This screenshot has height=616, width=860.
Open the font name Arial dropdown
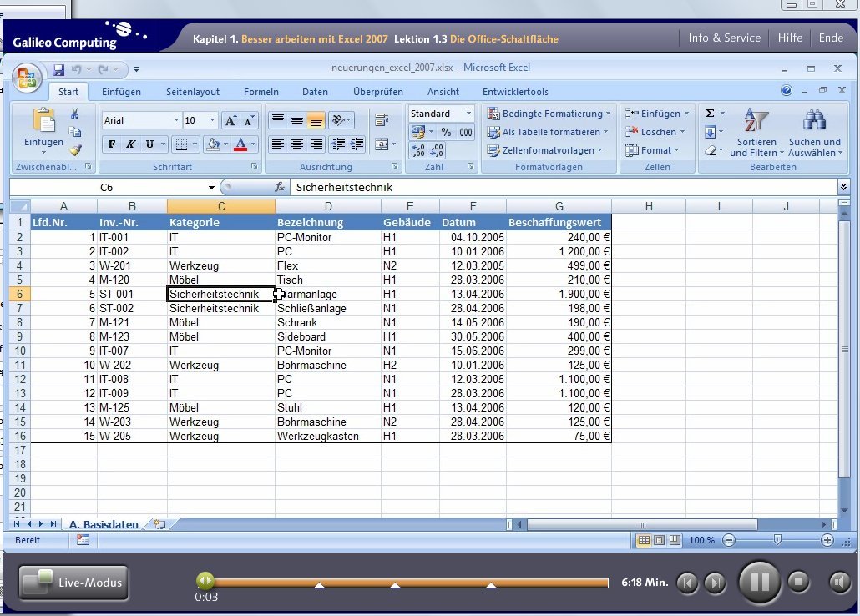coord(176,120)
